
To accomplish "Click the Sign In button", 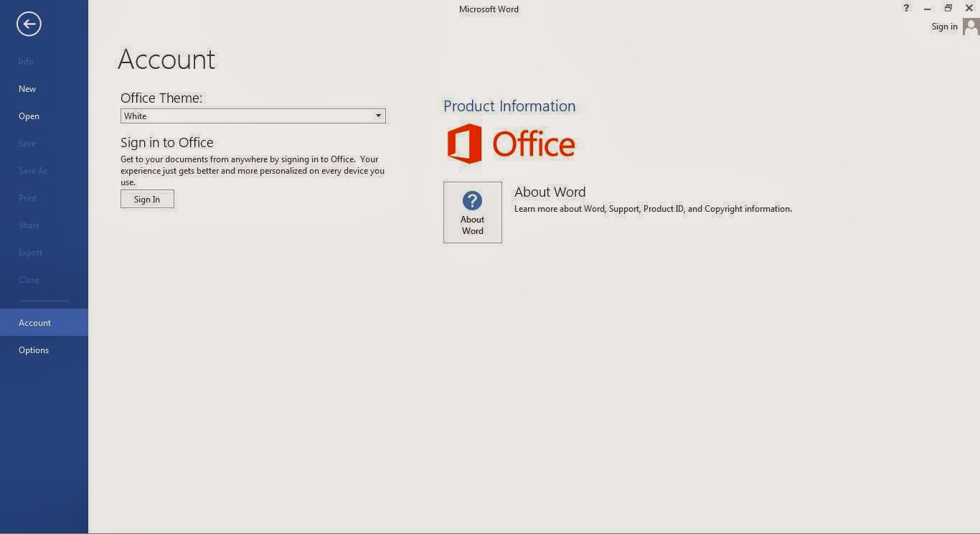I will [x=147, y=200].
